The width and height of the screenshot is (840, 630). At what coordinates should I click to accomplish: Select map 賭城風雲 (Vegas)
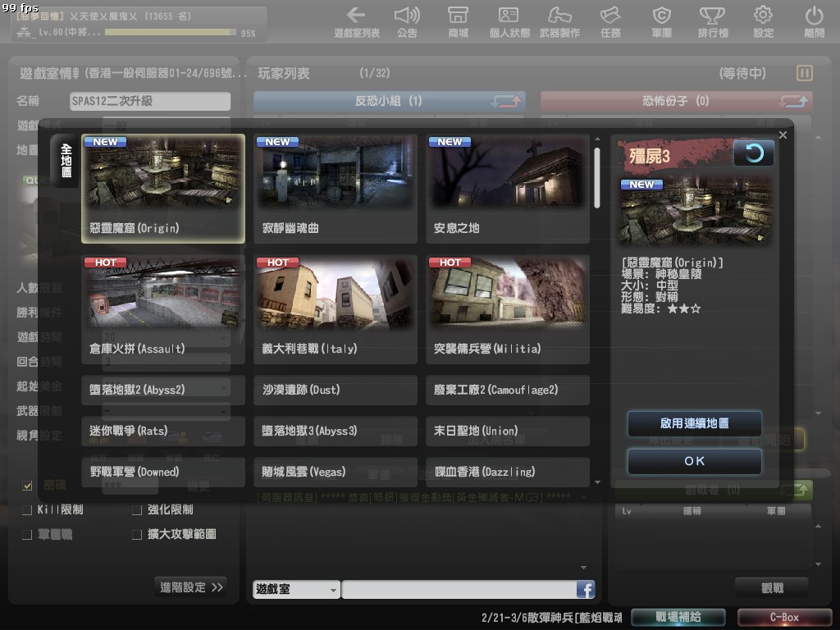[336, 472]
